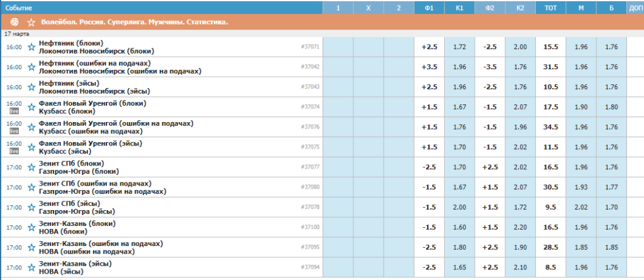Star the Нефтяник (эйсы) event
644x280 pixels.
31,87
